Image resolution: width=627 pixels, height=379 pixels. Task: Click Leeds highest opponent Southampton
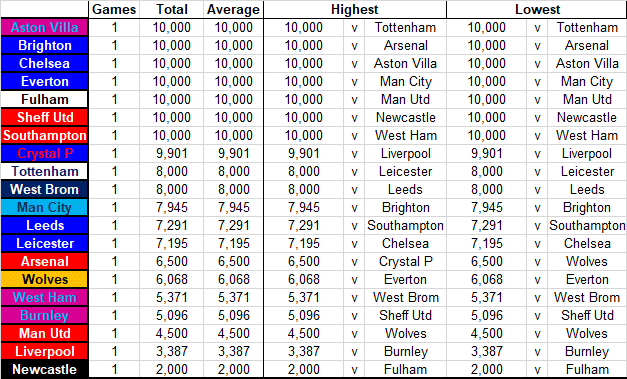coord(405,225)
